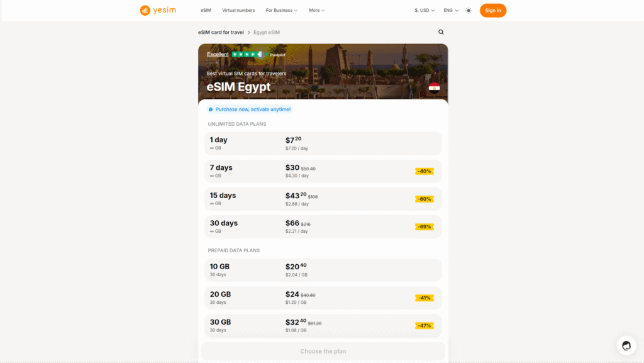Screen dimensions: 644x363
Task: Open the Virtual numbers menu item
Action: tap(238, 11)
